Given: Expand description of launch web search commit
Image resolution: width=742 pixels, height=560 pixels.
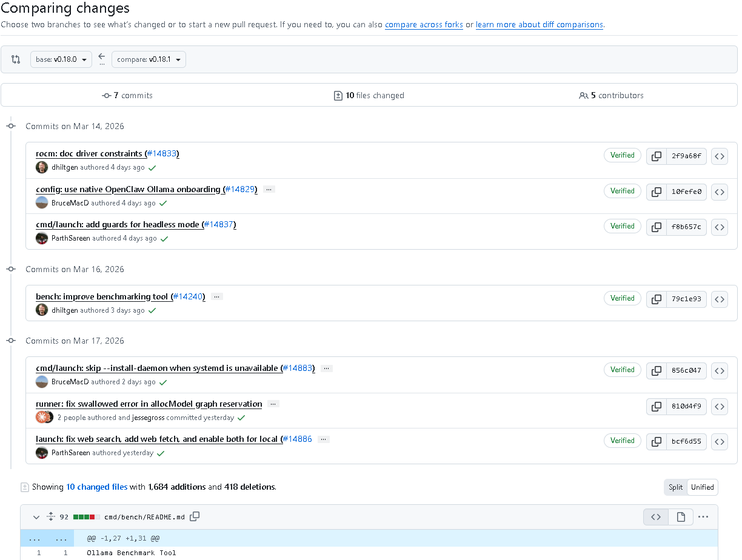Looking at the screenshot, I should [x=323, y=439].
